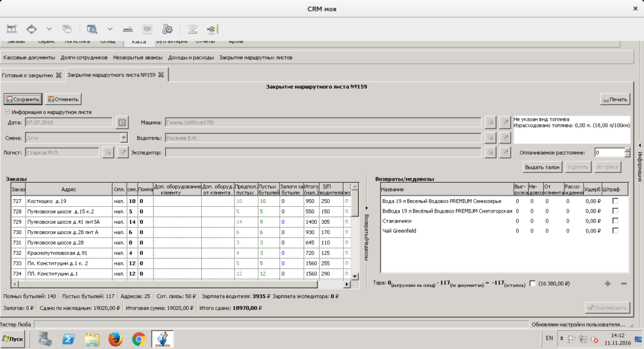Click the calculator toolbar icon
The width and height of the screenshot is (644, 349).
click(147, 29)
